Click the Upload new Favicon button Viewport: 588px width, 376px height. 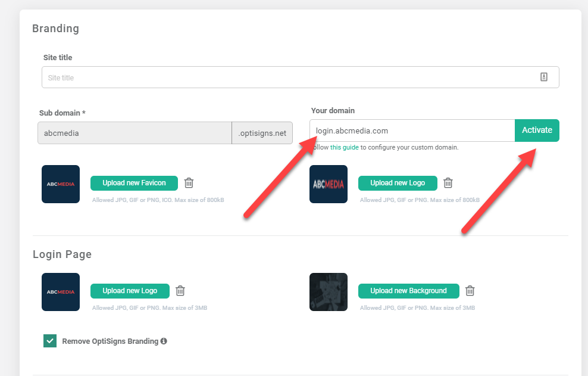coord(134,183)
